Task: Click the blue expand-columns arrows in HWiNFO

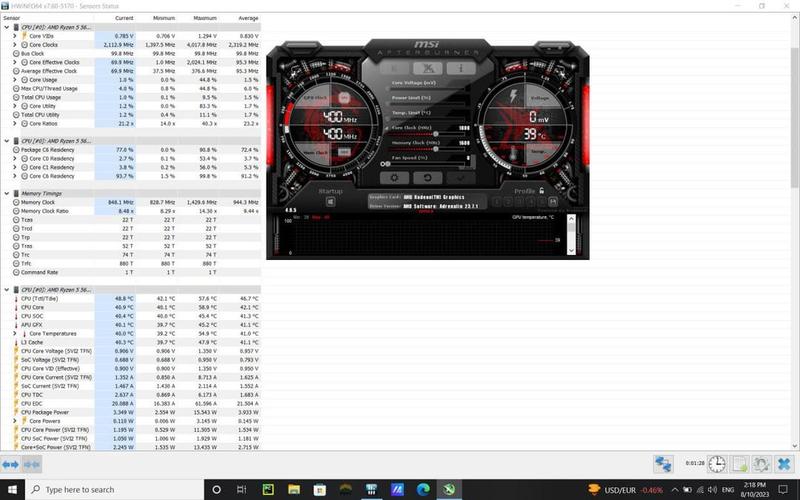Action: (10, 464)
